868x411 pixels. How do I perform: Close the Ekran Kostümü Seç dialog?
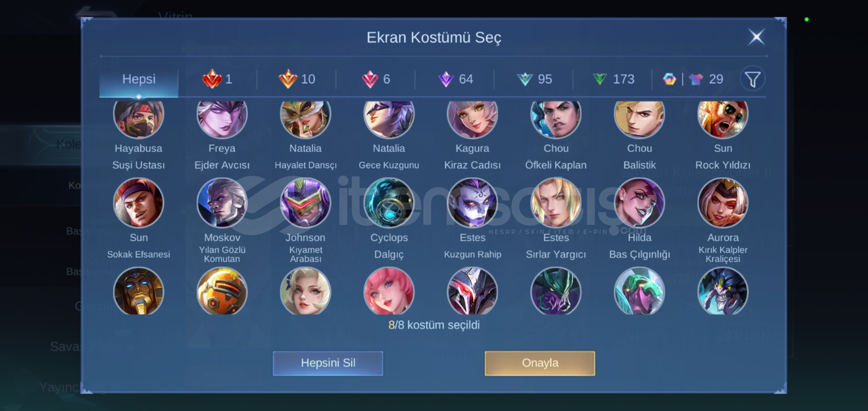(756, 37)
